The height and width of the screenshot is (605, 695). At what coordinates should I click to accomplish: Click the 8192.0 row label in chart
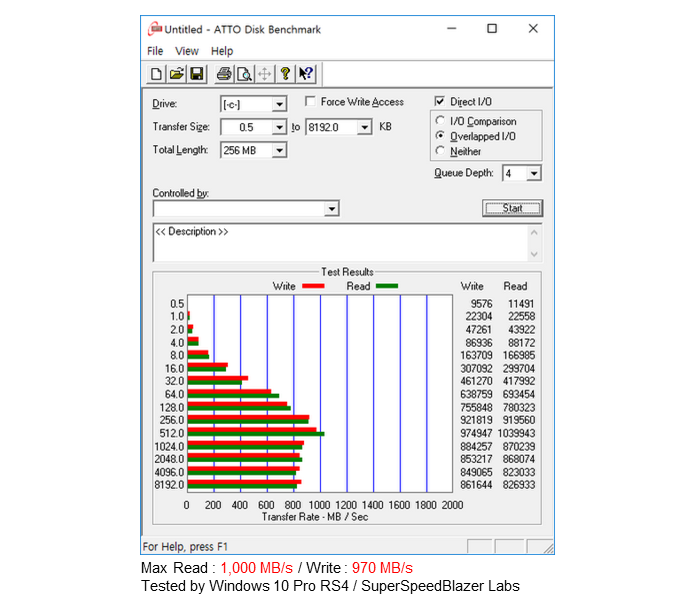coord(169,485)
